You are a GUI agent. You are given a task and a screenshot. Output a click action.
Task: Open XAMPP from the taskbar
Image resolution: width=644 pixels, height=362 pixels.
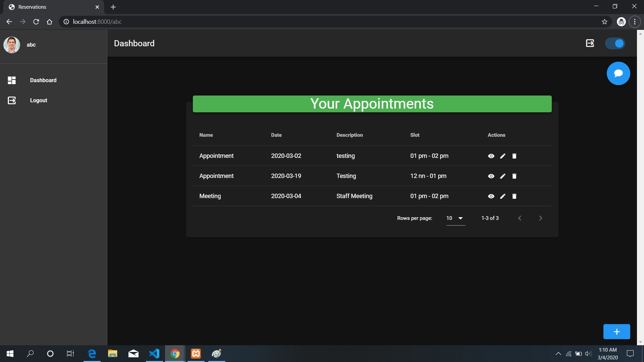(x=196, y=353)
